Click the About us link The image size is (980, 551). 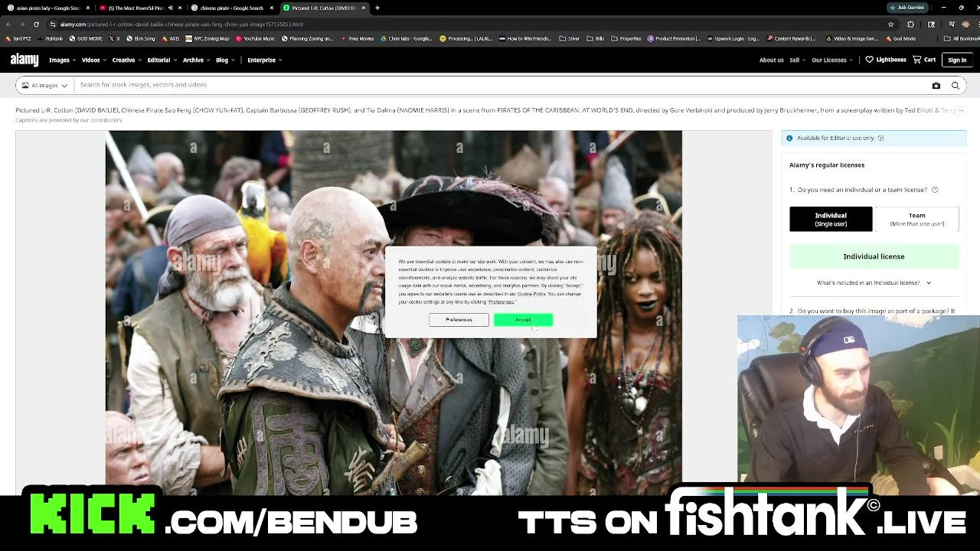pos(771,60)
